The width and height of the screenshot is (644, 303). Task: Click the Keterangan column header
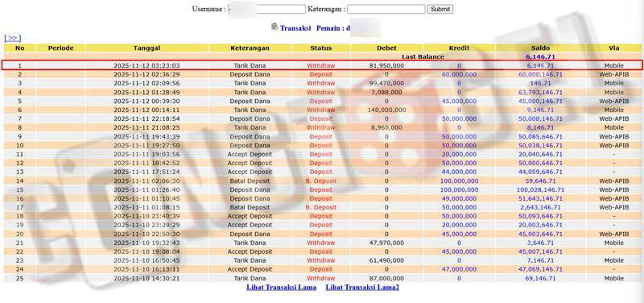250,48
